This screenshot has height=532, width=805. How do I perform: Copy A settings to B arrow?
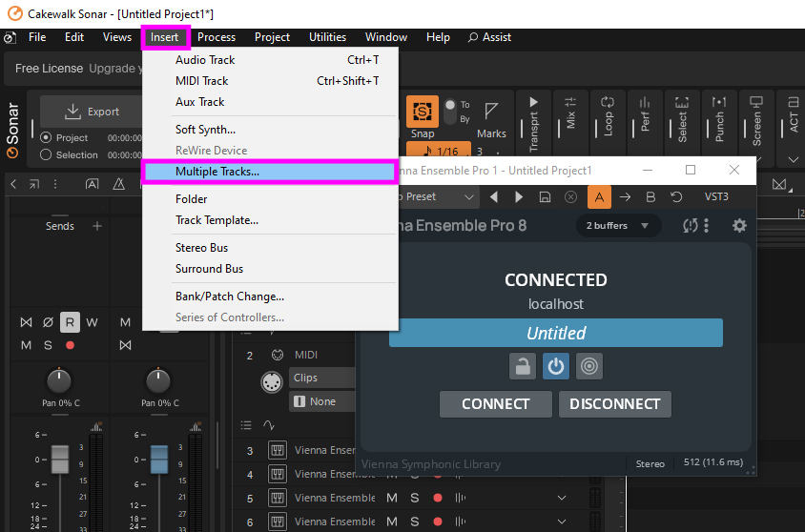pyautogui.click(x=625, y=197)
